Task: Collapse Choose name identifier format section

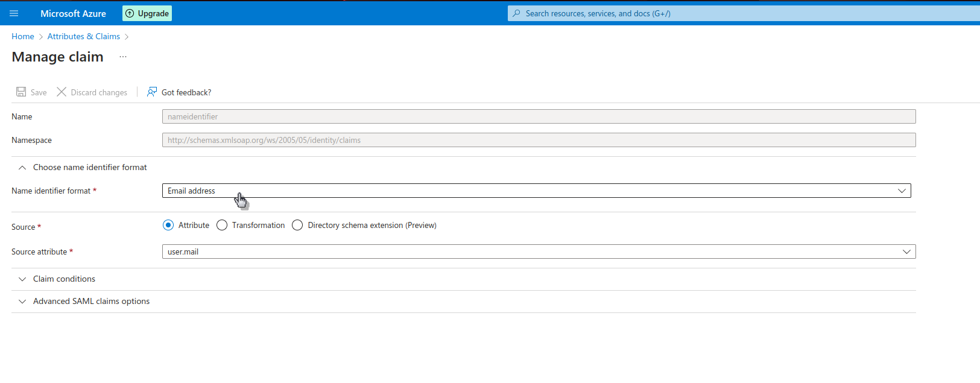Action: pyautogui.click(x=83, y=167)
